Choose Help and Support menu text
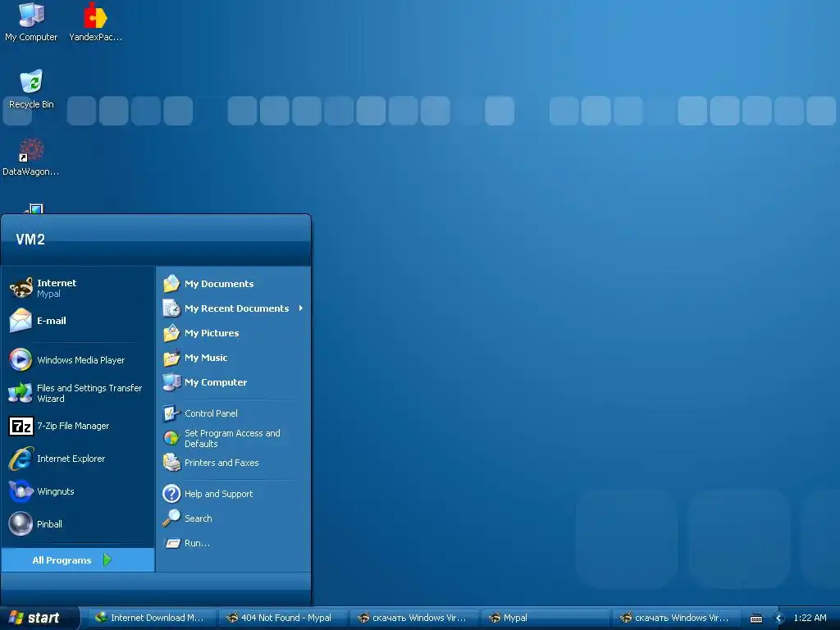840x630 pixels. click(218, 493)
